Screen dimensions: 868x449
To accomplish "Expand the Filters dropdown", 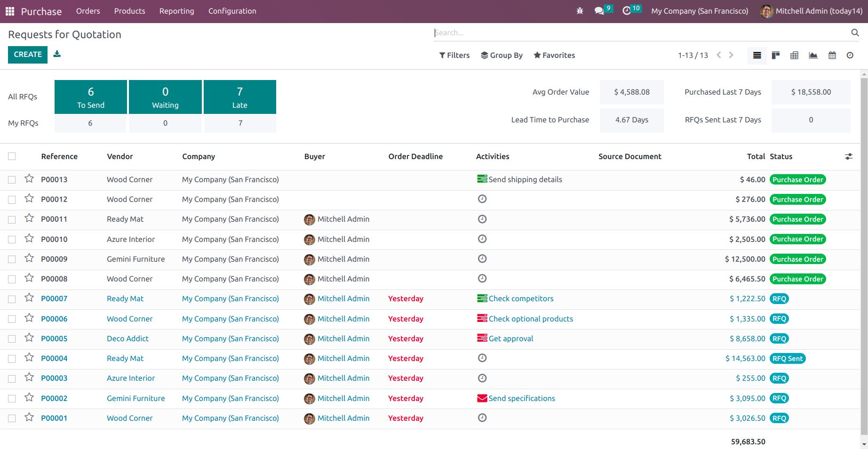I will tap(454, 56).
